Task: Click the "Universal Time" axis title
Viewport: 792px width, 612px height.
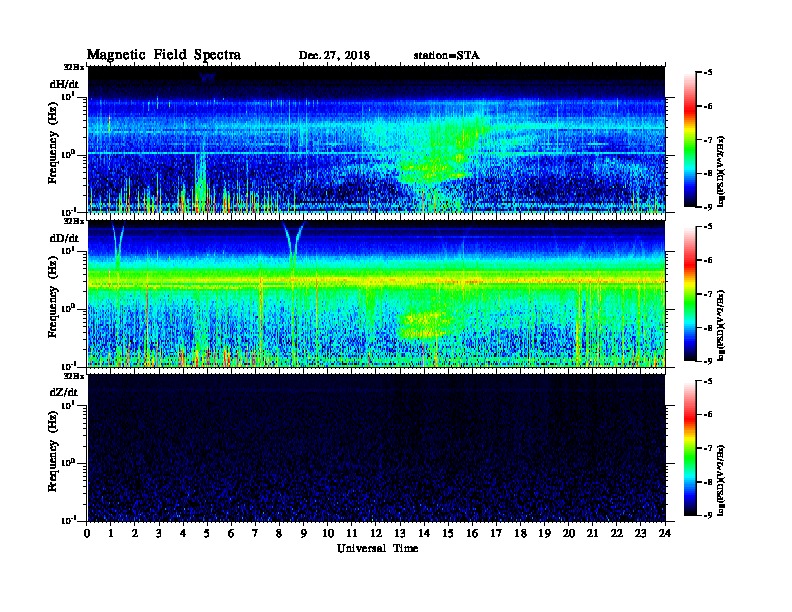Action: tap(377, 548)
